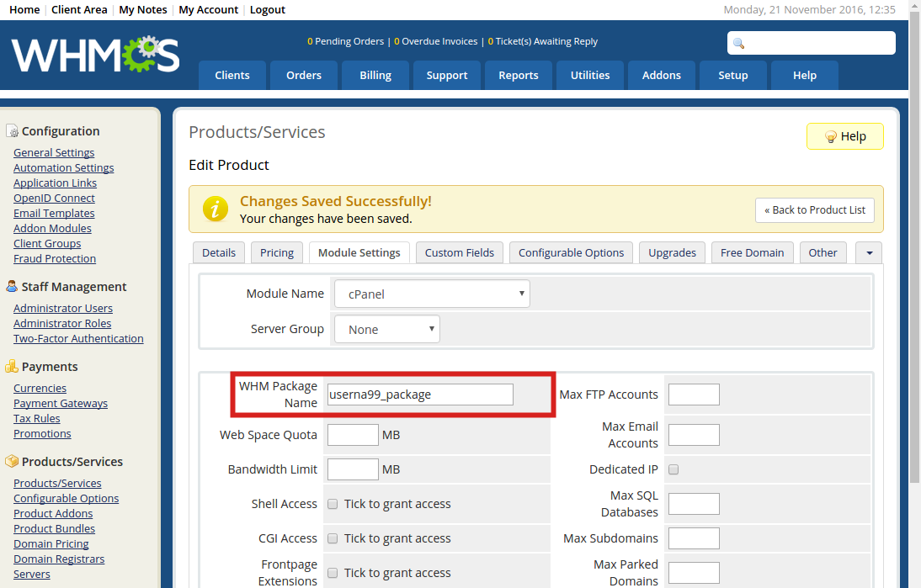
Task: Click the Staff Management person icon
Action: (12, 287)
